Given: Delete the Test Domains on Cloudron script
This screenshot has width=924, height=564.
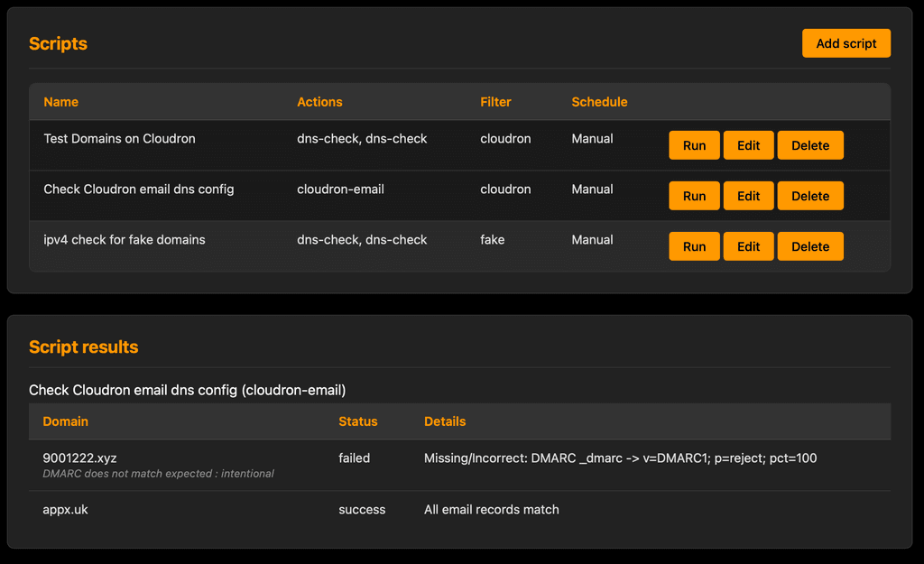Looking at the screenshot, I should pyautogui.click(x=809, y=144).
